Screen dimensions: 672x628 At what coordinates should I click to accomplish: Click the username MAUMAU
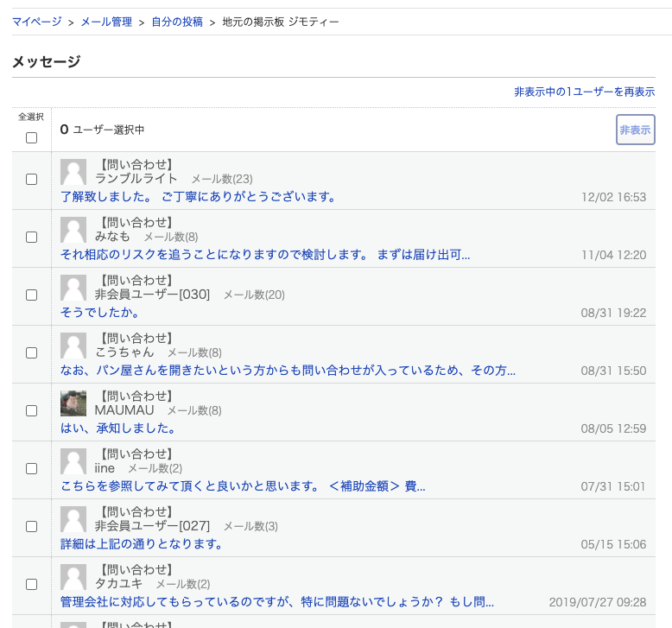pyautogui.click(x=124, y=410)
